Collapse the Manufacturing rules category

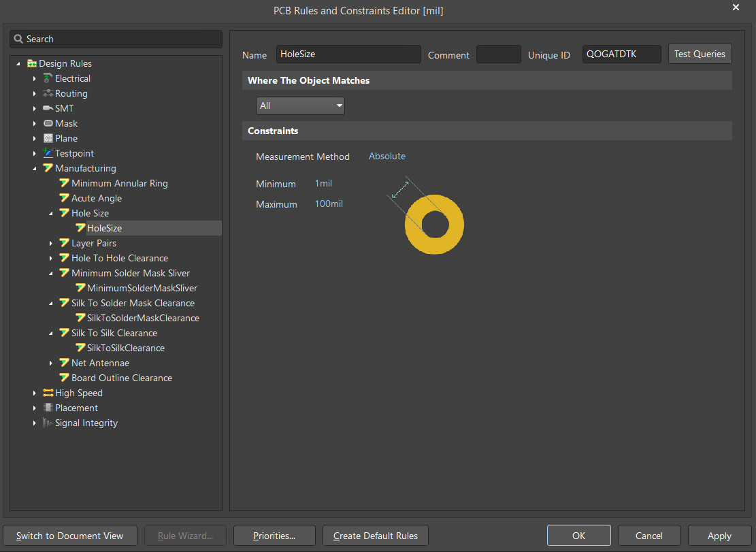pyautogui.click(x=34, y=168)
